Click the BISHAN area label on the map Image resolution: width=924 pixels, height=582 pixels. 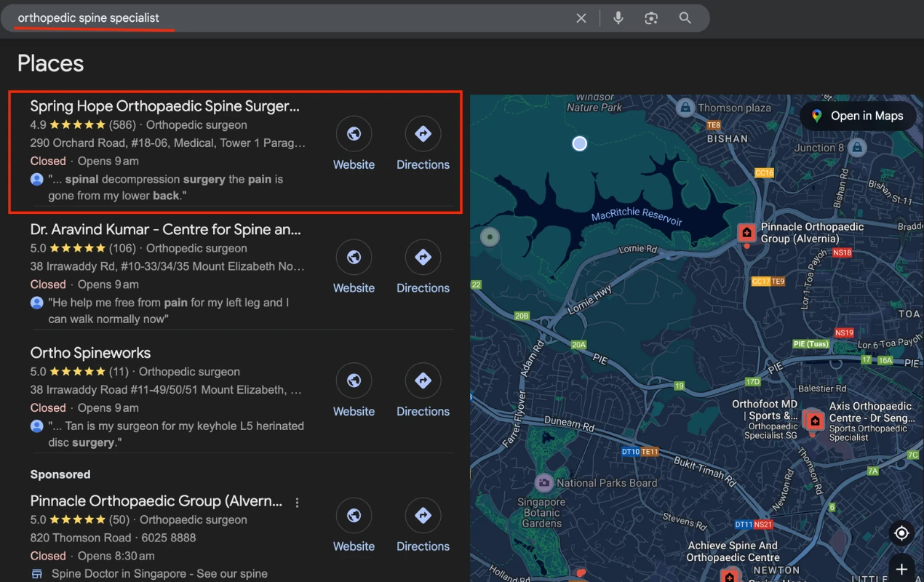[727, 138]
